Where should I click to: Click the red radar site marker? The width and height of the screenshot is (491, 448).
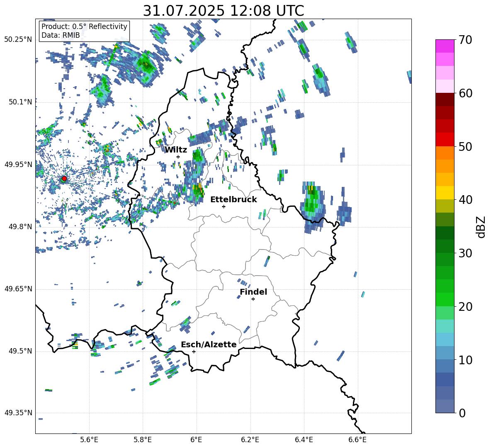coord(64,179)
